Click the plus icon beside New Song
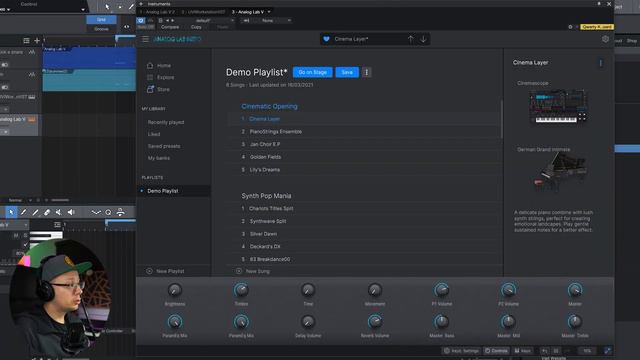Screen dimensions: 640x360 point(239,271)
